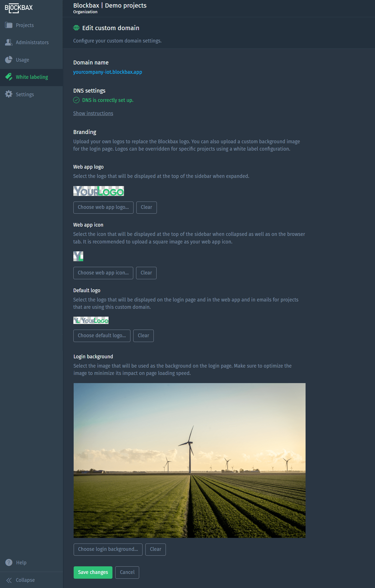Choose default logo file
Screen dimensions: 375x588
click(102, 336)
